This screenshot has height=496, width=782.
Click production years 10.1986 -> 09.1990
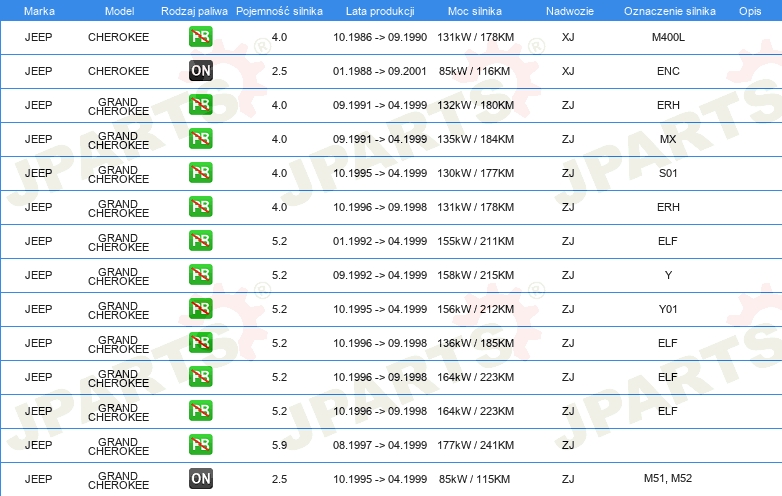coord(380,37)
